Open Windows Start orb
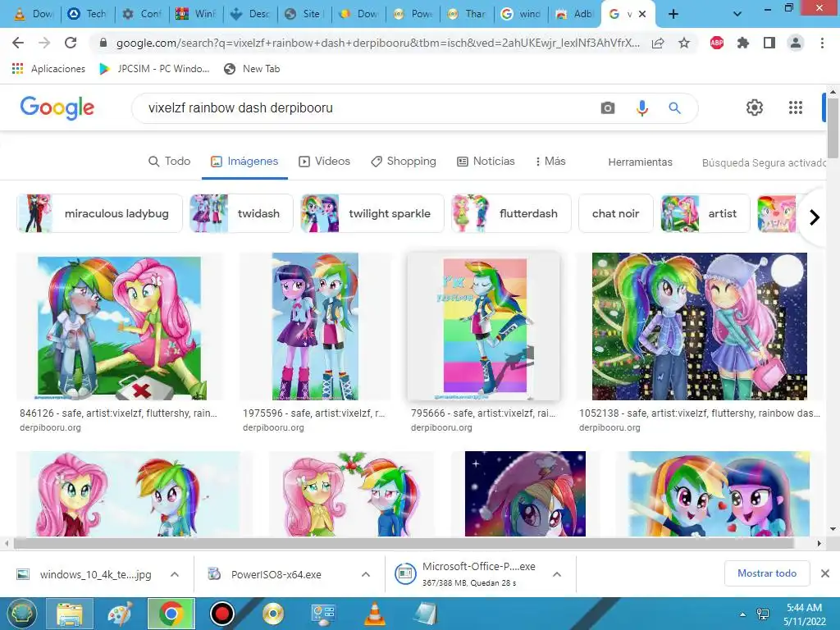 [21, 614]
